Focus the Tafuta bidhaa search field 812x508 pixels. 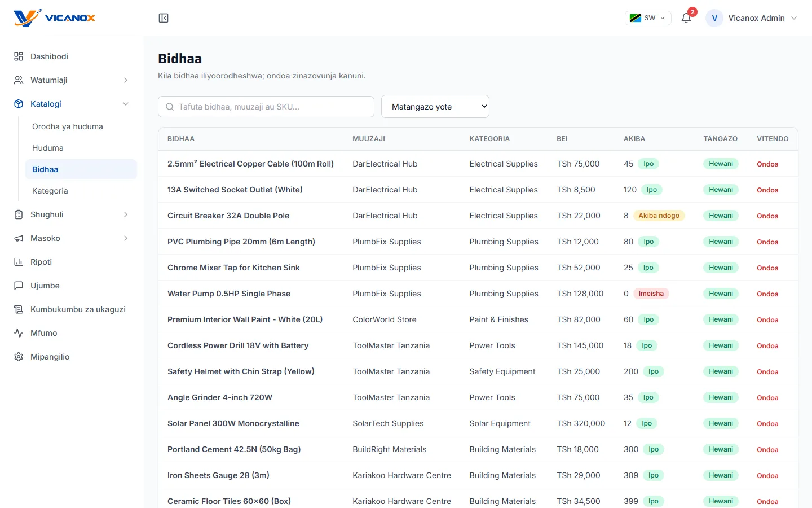point(266,107)
